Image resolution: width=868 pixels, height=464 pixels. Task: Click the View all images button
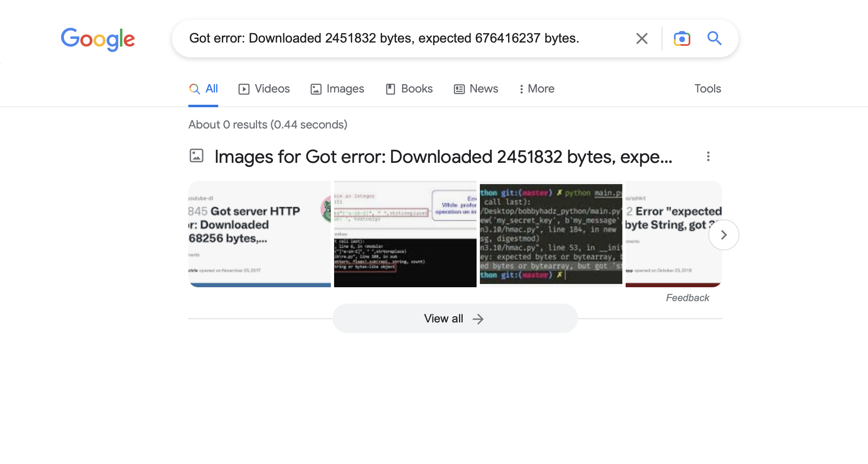454,318
